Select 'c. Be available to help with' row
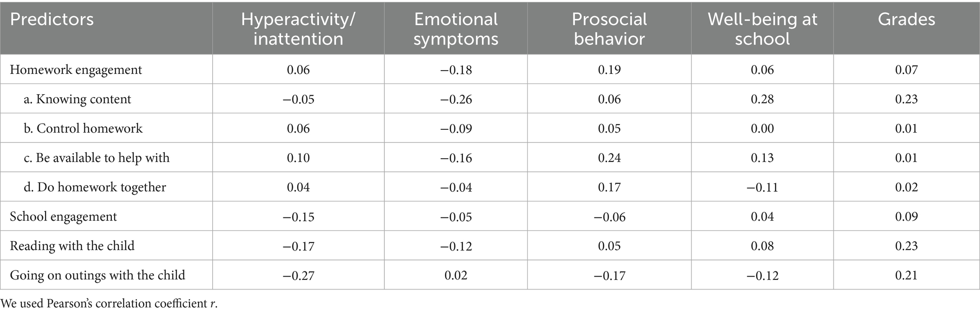The width and height of the screenshot is (980, 314). pos(96,158)
